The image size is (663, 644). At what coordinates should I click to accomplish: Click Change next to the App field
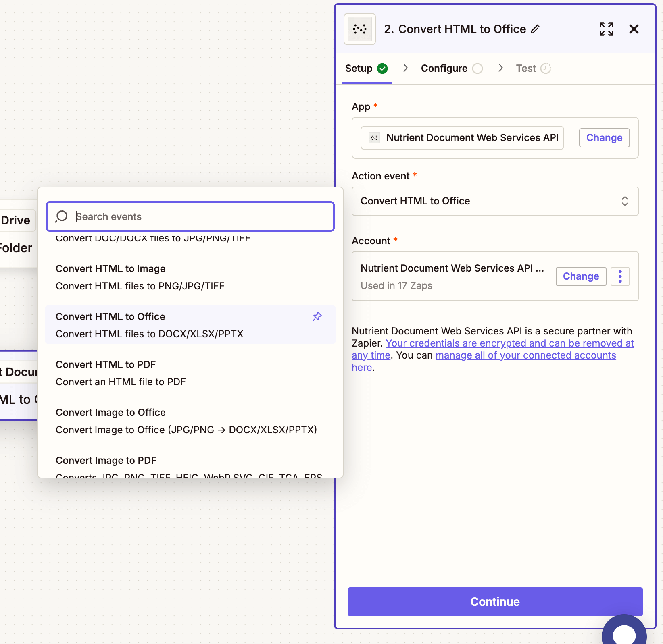[x=604, y=137]
